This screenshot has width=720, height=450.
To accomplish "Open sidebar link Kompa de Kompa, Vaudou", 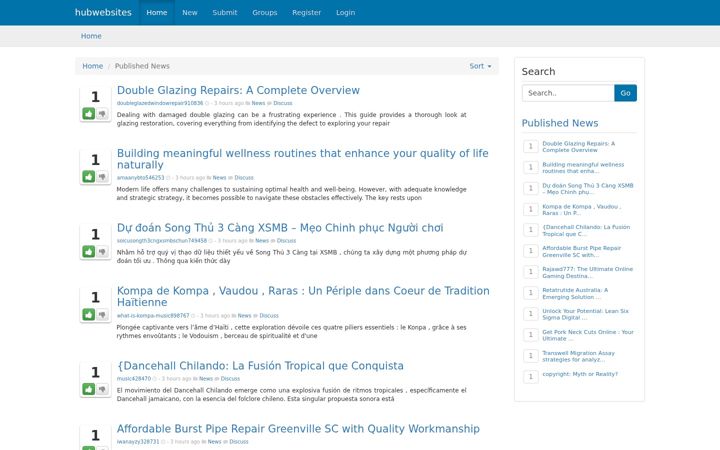I will (x=582, y=209).
